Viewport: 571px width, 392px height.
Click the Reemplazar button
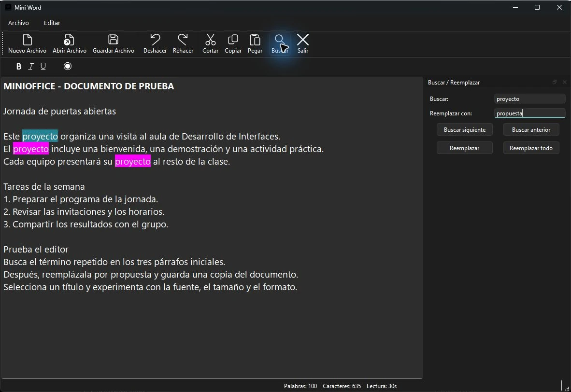[465, 148]
